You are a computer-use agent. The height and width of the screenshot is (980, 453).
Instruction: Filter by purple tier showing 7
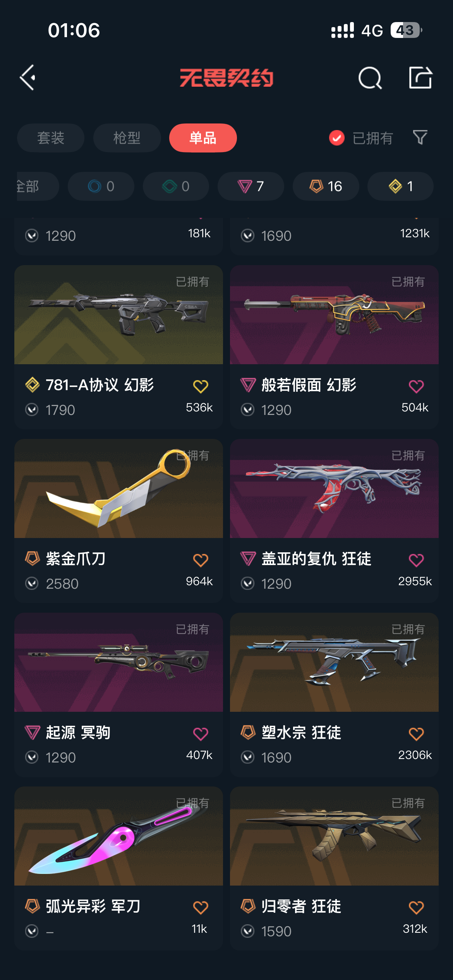251,186
